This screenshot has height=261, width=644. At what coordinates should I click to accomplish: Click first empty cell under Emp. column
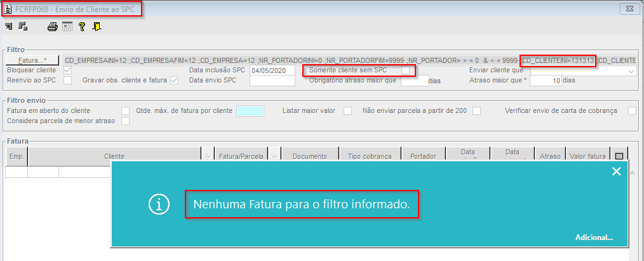[x=17, y=172]
